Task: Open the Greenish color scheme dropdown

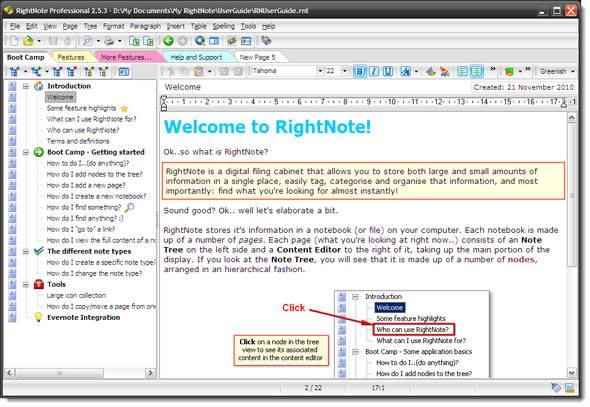Action: coord(573,71)
